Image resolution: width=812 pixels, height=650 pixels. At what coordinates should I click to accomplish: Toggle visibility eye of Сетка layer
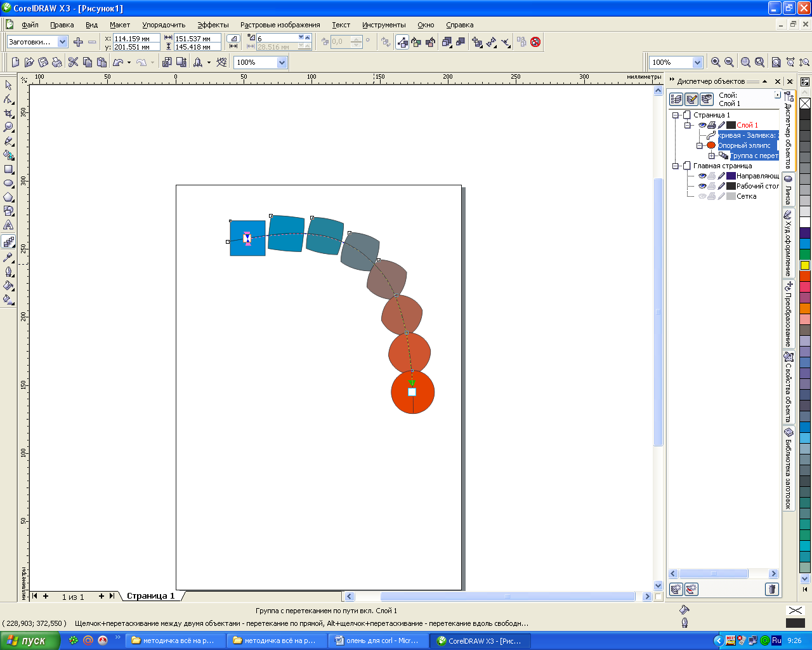pos(702,196)
